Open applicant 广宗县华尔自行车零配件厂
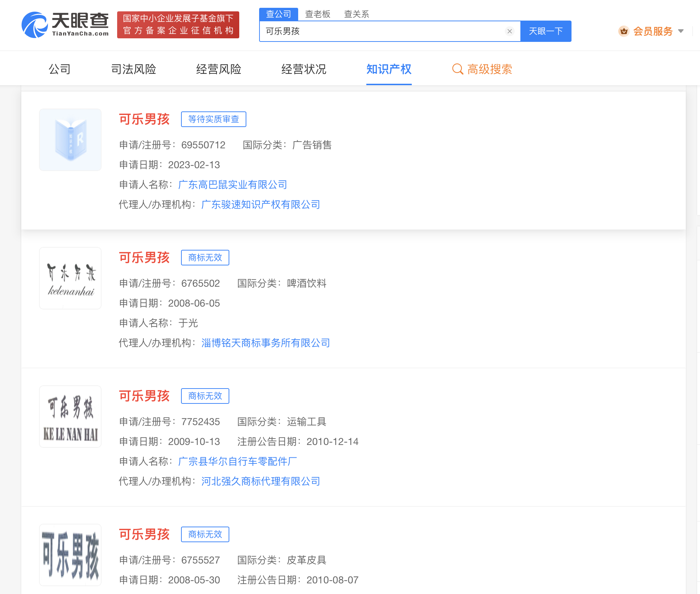Image resolution: width=700 pixels, height=594 pixels. (x=238, y=461)
